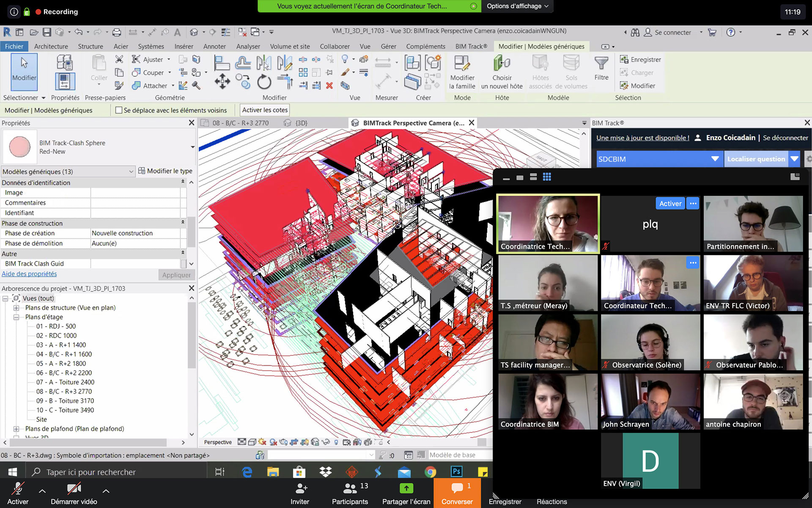Screen dimensions: 812x508
Task: Click Enregistrer in Sélection panel
Action: pyautogui.click(x=640, y=59)
